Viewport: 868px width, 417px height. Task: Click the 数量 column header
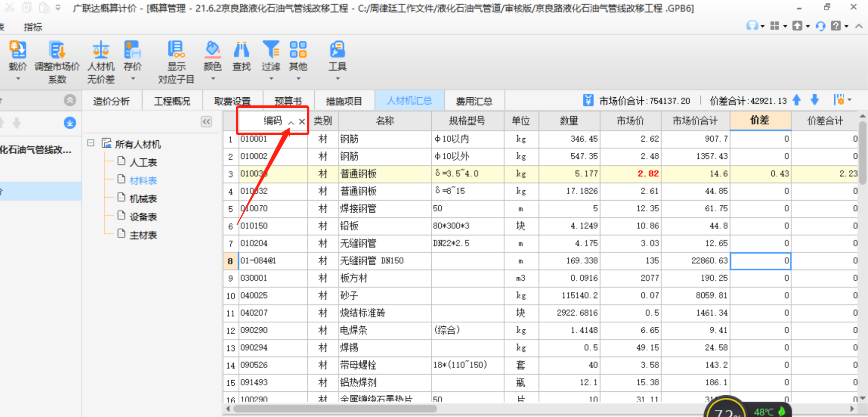[x=569, y=121]
